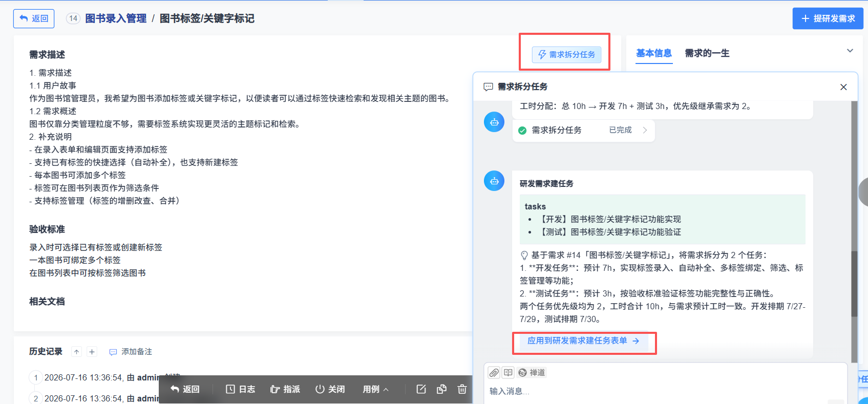Click the 【开发】图书标签/关键字标记功能实现 task line

pos(610,219)
